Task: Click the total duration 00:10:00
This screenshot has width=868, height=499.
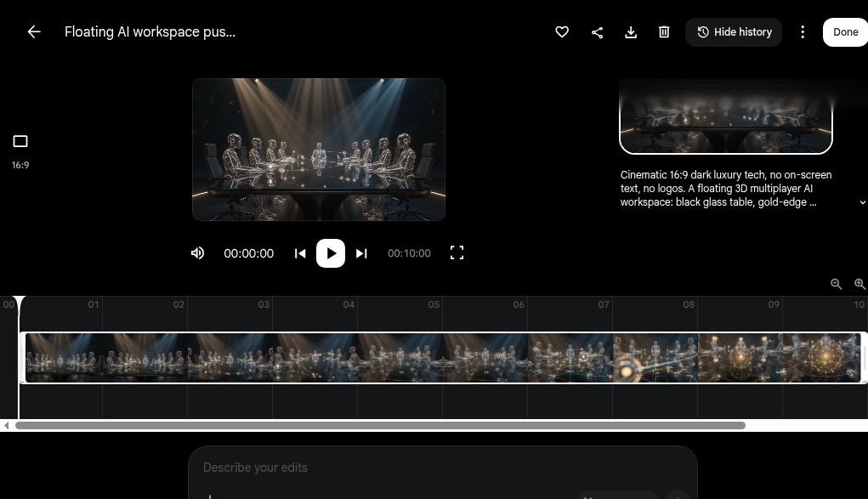Action: [x=409, y=253]
